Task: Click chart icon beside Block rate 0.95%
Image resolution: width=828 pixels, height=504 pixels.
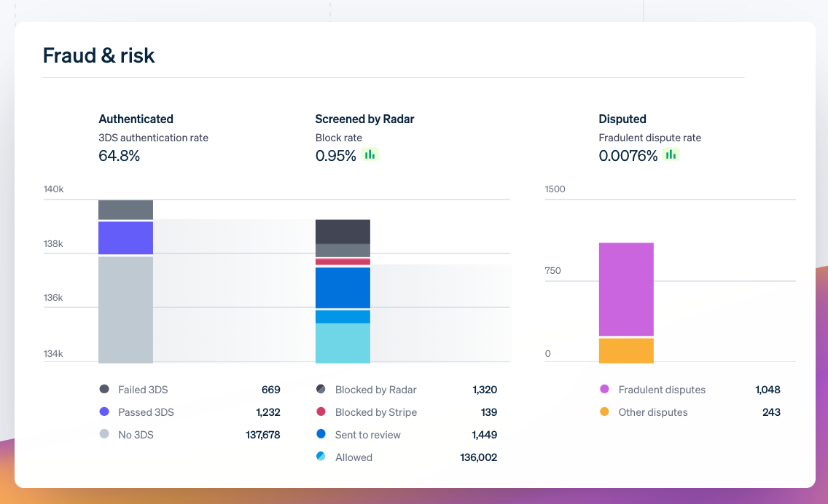Action: [x=370, y=155]
